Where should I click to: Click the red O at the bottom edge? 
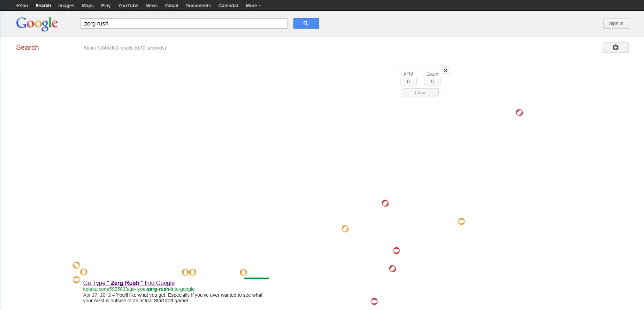374,301
